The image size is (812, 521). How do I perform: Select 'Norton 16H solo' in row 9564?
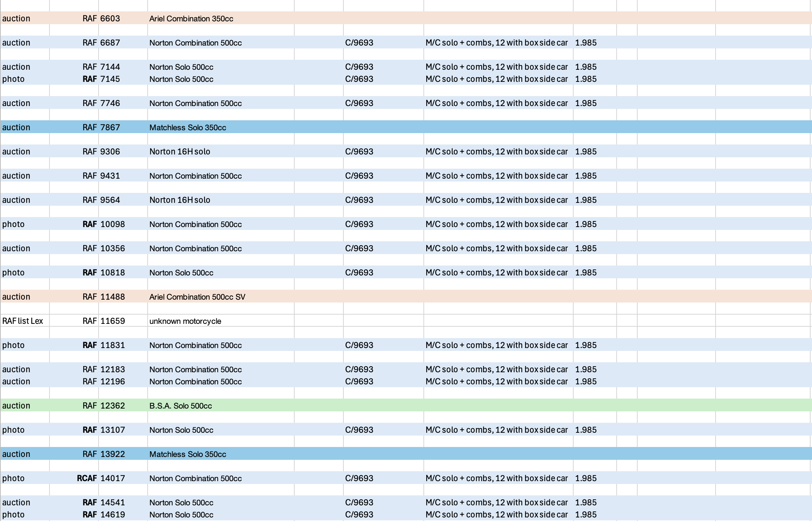[221, 200]
